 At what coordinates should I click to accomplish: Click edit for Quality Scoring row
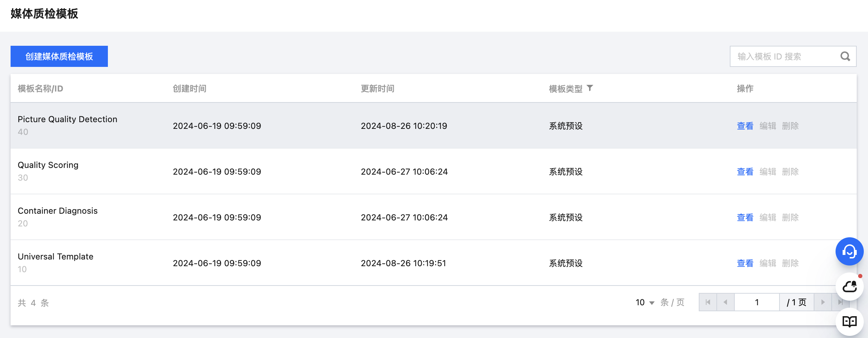(x=768, y=172)
